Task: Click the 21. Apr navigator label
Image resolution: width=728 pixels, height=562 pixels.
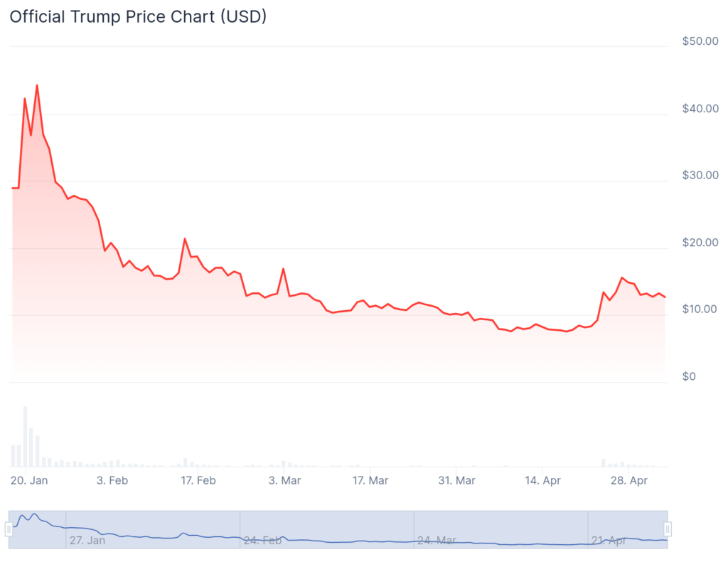Action: click(609, 540)
